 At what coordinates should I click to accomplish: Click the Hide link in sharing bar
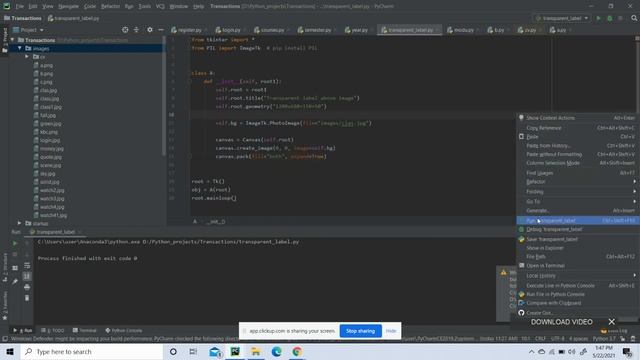(391, 331)
